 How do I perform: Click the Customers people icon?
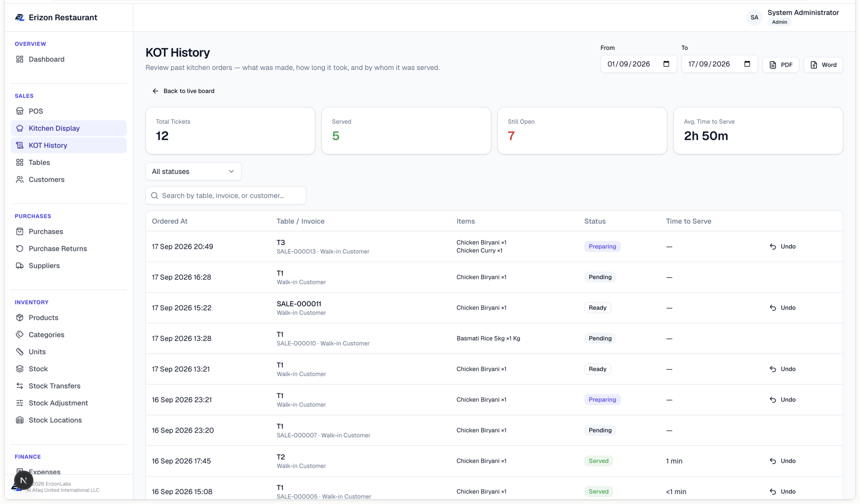pyautogui.click(x=20, y=179)
